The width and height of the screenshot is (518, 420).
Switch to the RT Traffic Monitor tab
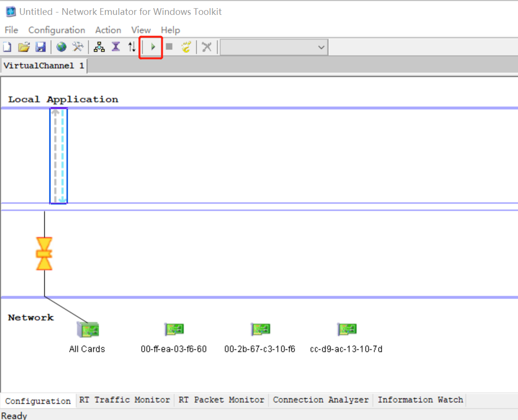pyautogui.click(x=124, y=400)
